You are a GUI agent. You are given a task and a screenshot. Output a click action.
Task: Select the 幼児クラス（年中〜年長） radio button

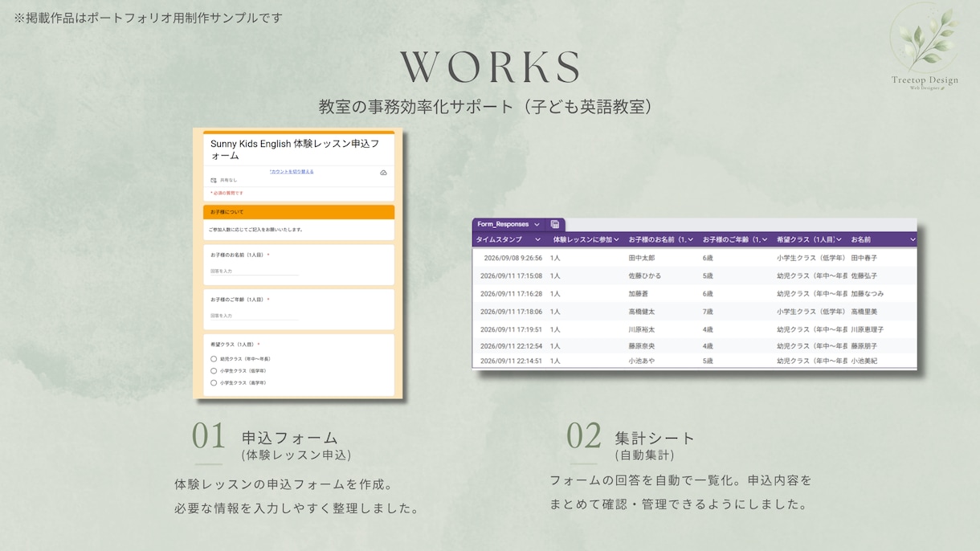[214, 359]
